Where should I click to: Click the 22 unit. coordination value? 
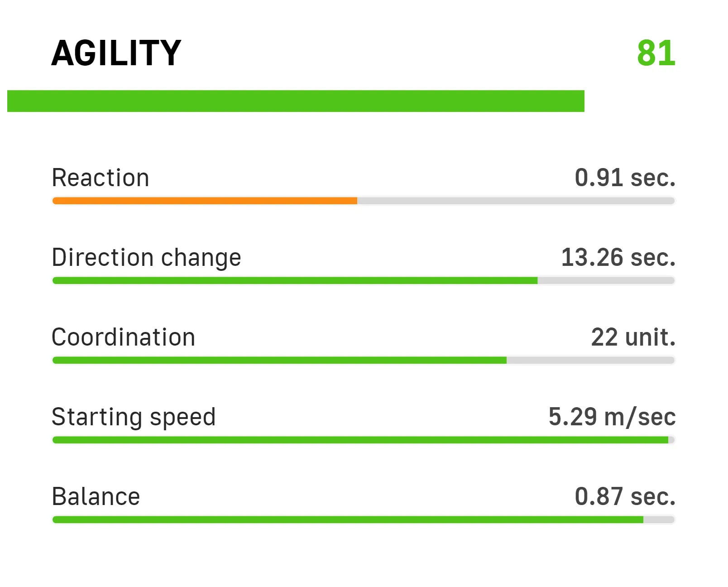point(633,337)
